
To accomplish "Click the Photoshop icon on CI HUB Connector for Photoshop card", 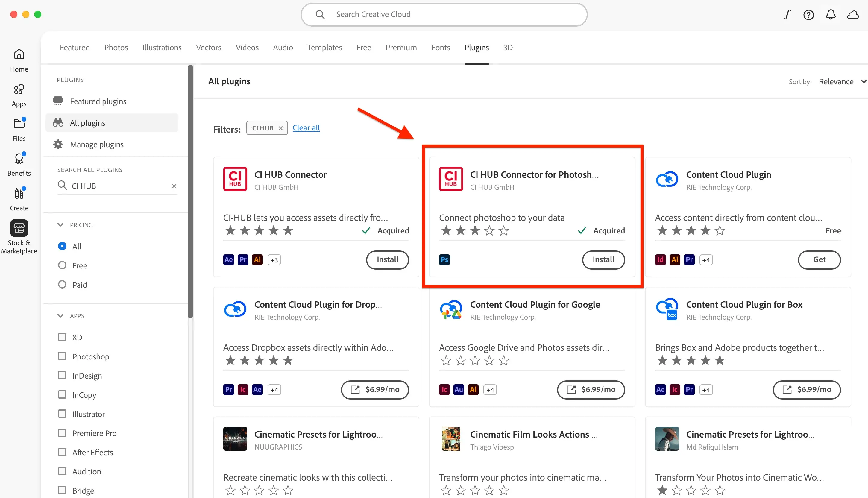I will coord(444,259).
